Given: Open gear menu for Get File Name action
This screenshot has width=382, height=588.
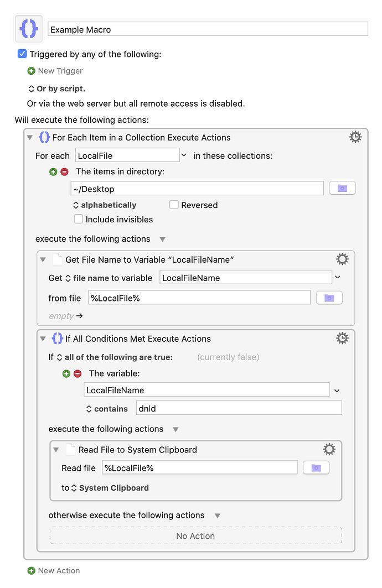Looking at the screenshot, I should pyautogui.click(x=342, y=259).
